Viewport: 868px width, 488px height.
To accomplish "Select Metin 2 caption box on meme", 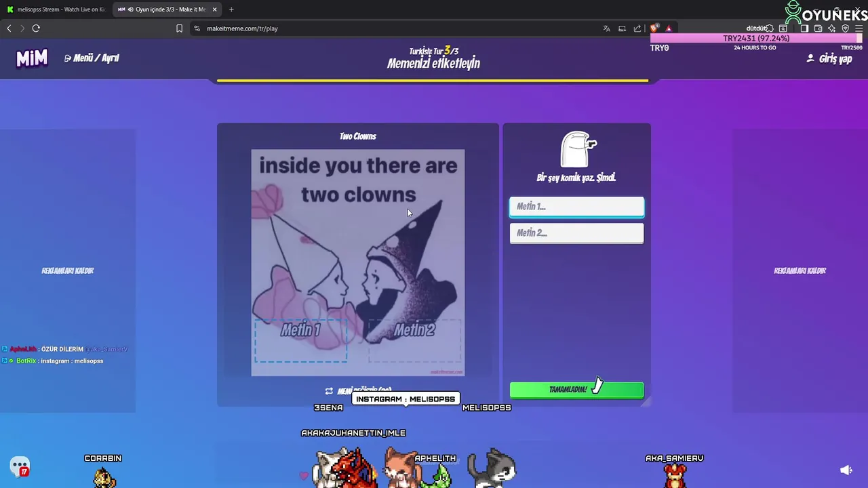I will point(414,340).
